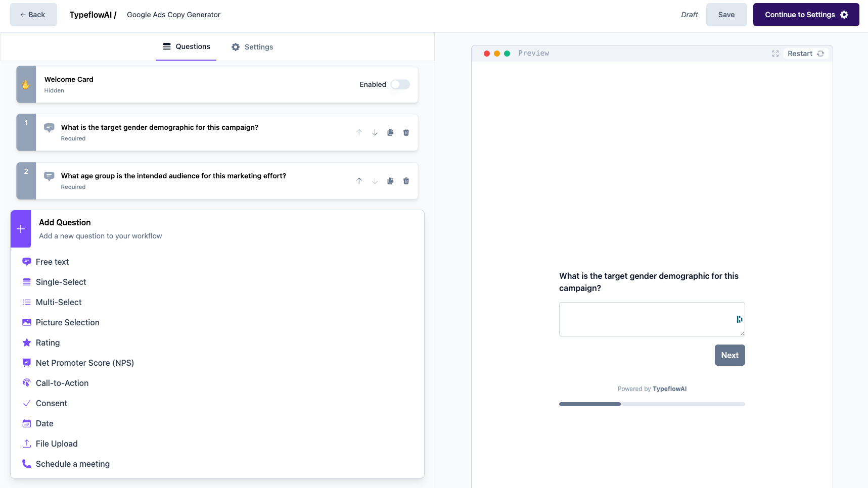Toggle the Welcome Card Enabled switch
This screenshot has height=488, width=868.
coord(400,84)
